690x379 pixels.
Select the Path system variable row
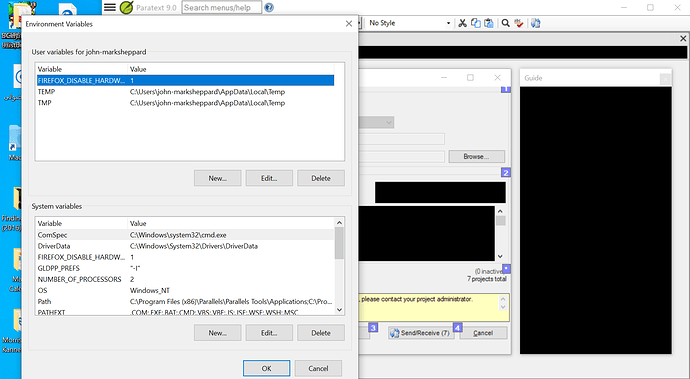pos(185,302)
